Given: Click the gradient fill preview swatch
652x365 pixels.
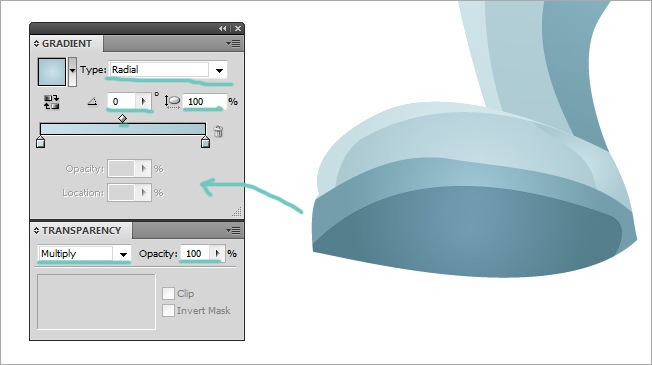Looking at the screenshot, I should tap(52, 72).
